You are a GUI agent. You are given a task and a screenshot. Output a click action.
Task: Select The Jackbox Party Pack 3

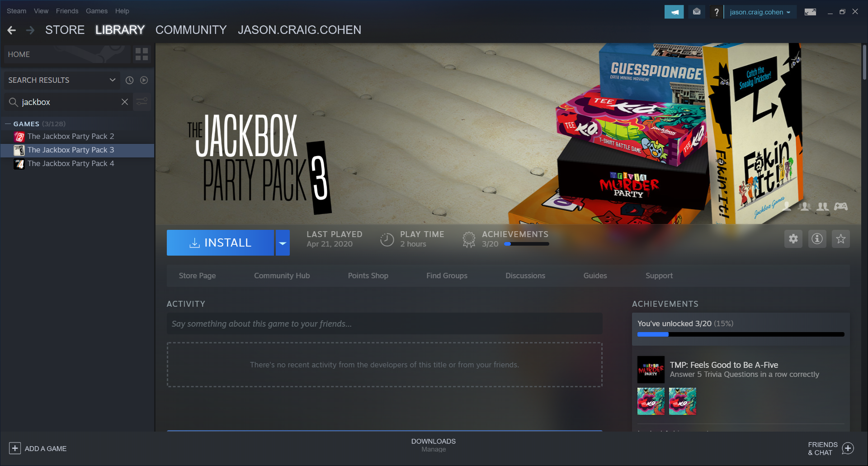click(77, 150)
